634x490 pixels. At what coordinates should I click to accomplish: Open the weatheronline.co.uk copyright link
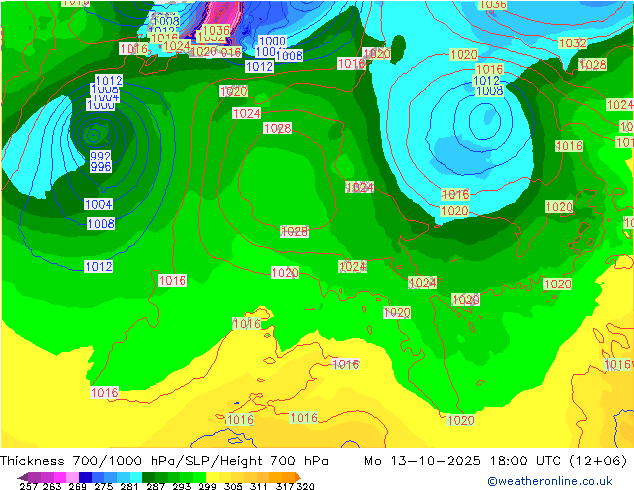[x=549, y=481]
